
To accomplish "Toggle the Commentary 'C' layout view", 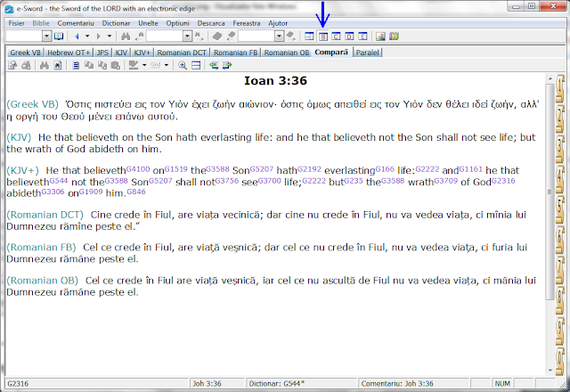I will point(337,36).
